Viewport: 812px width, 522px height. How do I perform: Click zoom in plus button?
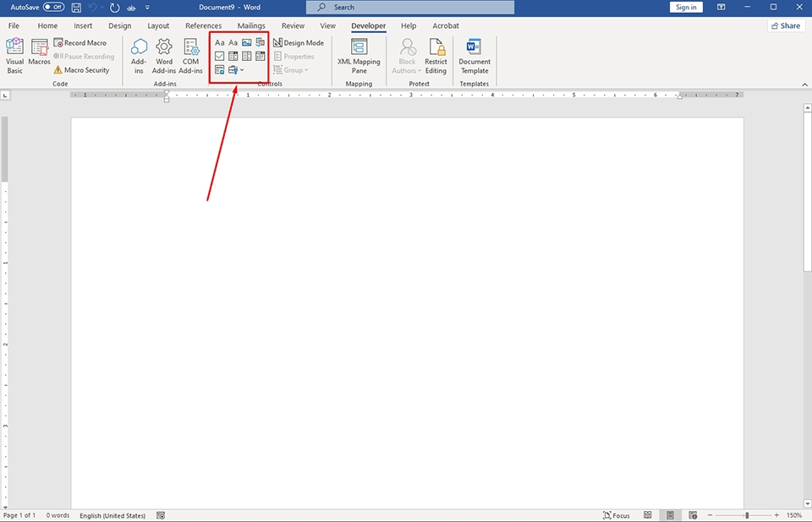click(776, 515)
